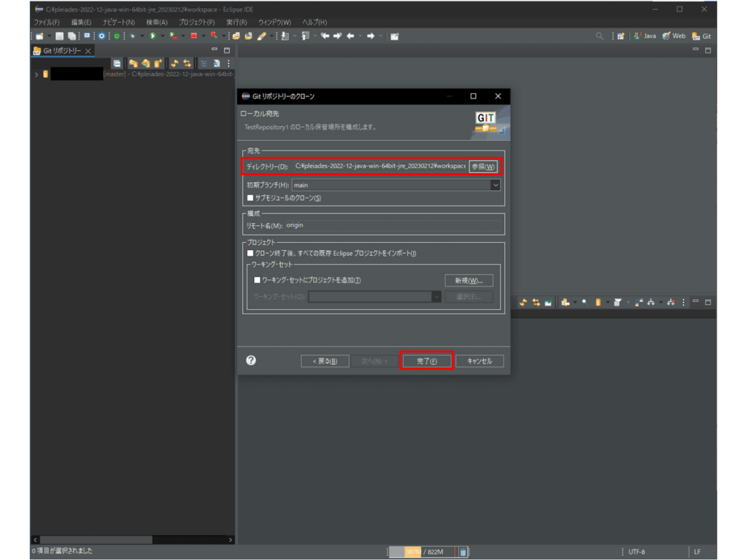Screen dimensions: 747x560
Task: Click the Refresh icon in Git Repositories view
Action: pos(175,63)
